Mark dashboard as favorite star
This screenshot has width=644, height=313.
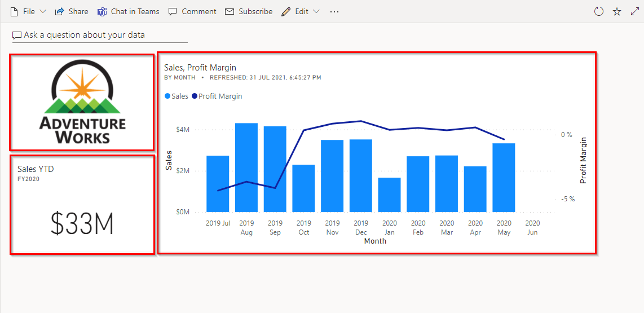pyautogui.click(x=617, y=11)
